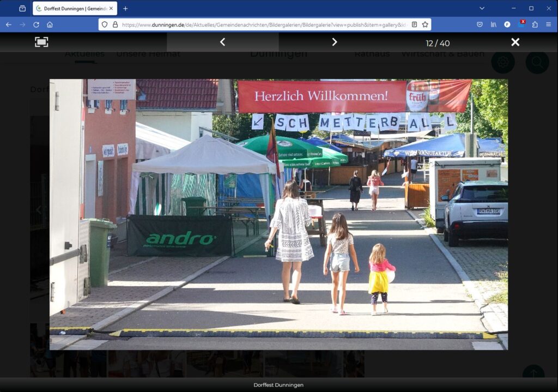Reload the current page

click(x=36, y=25)
